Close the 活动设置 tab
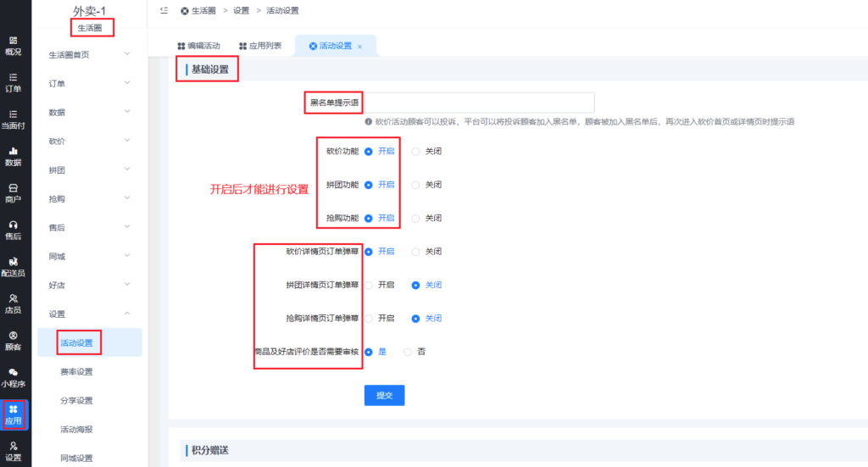Screen dimensions: 868x467 tap(359, 47)
